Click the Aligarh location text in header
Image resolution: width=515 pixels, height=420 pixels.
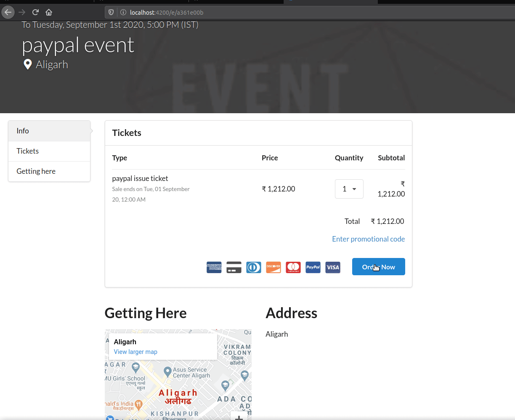[52, 64]
